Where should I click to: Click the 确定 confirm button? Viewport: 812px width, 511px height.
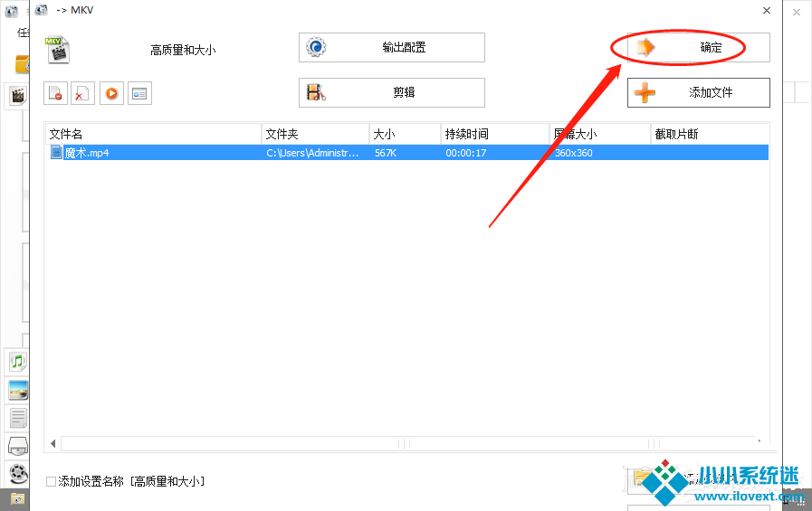(698, 48)
